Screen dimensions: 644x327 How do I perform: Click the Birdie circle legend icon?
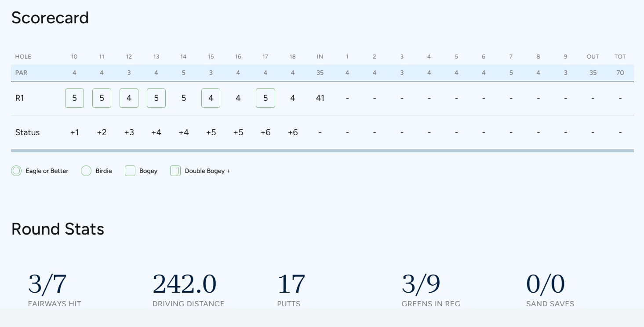click(x=86, y=171)
